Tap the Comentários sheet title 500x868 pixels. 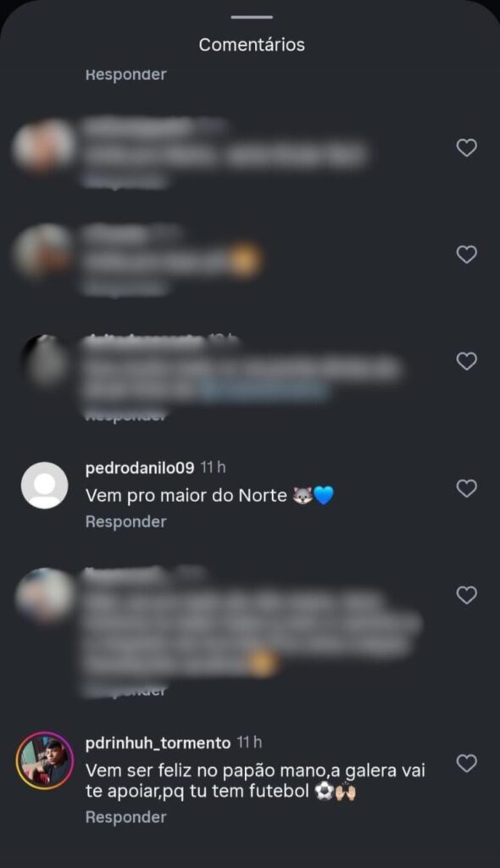[x=252, y=44]
